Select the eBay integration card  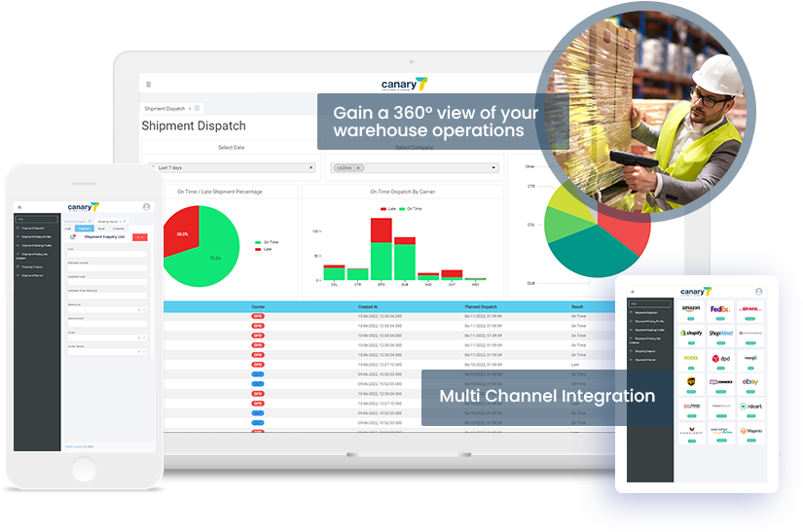pyautogui.click(x=750, y=384)
